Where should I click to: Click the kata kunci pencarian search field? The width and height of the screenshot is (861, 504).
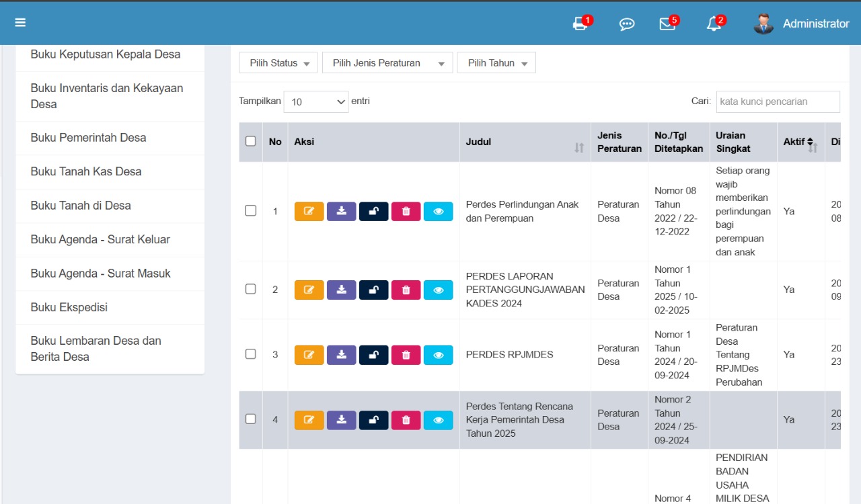point(778,101)
